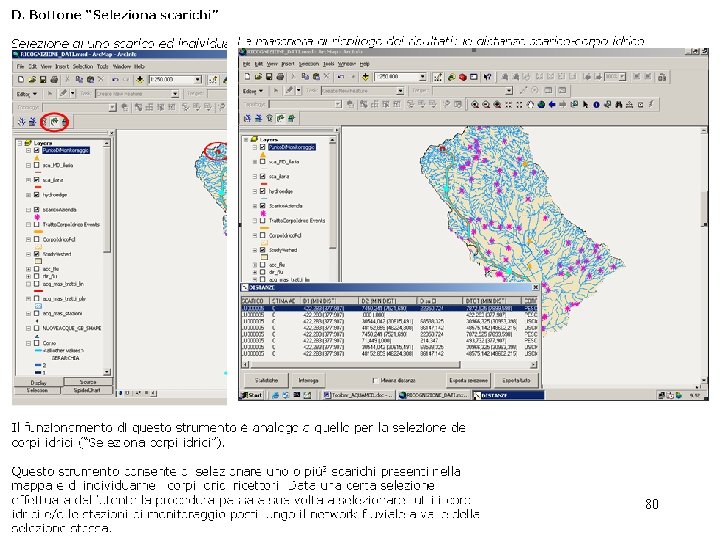
Task: Open the Selection menu in left ArcMap window
Action: tap(83, 67)
